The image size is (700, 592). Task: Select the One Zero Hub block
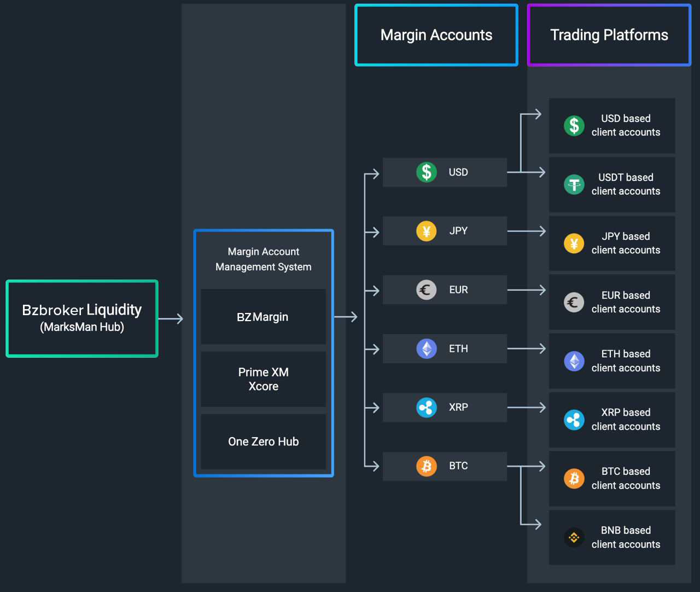click(264, 442)
